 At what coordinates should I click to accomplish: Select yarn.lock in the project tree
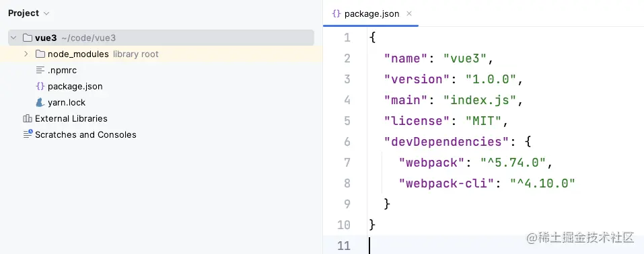point(67,103)
